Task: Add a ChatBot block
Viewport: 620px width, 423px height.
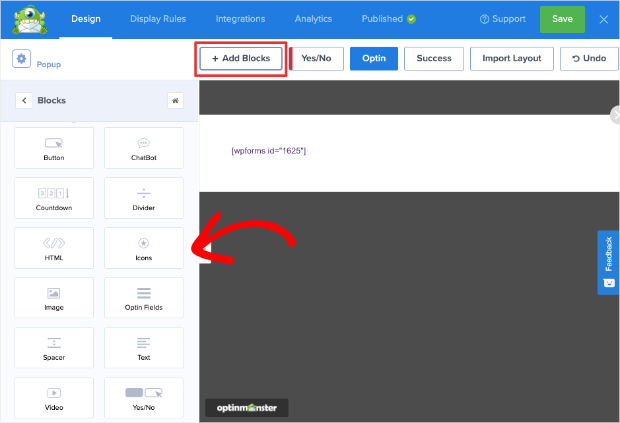Action: pyautogui.click(x=144, y=148)
